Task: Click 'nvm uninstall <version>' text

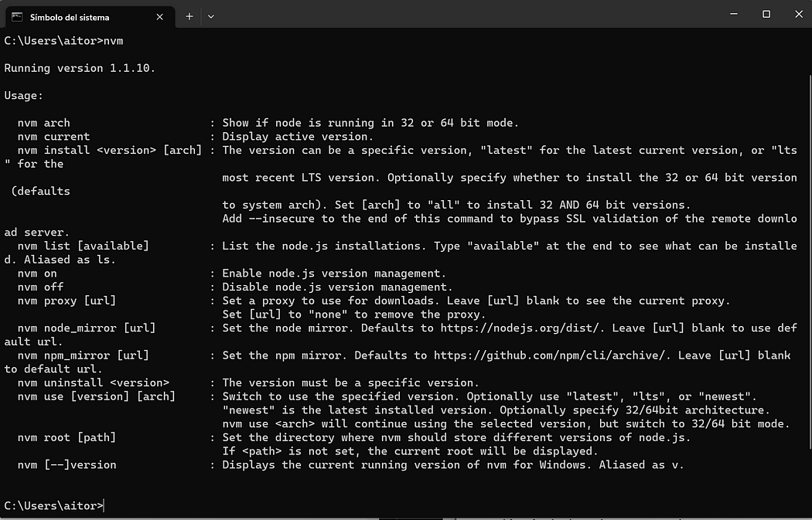Action: (94, 383)
